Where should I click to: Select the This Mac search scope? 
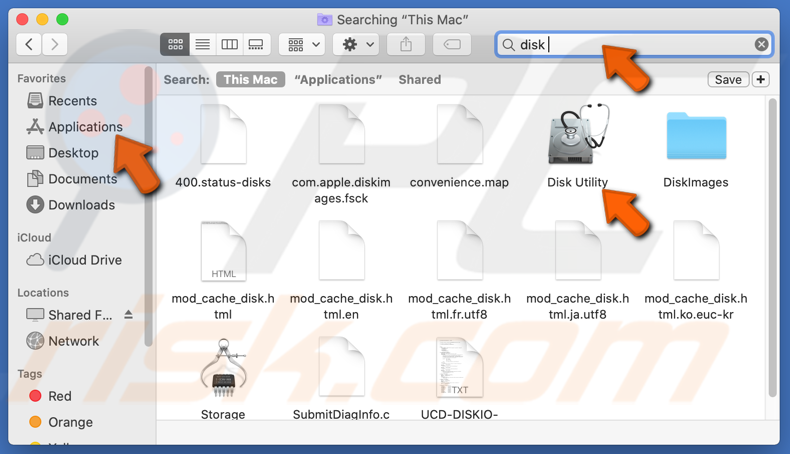tap(250, 80)
